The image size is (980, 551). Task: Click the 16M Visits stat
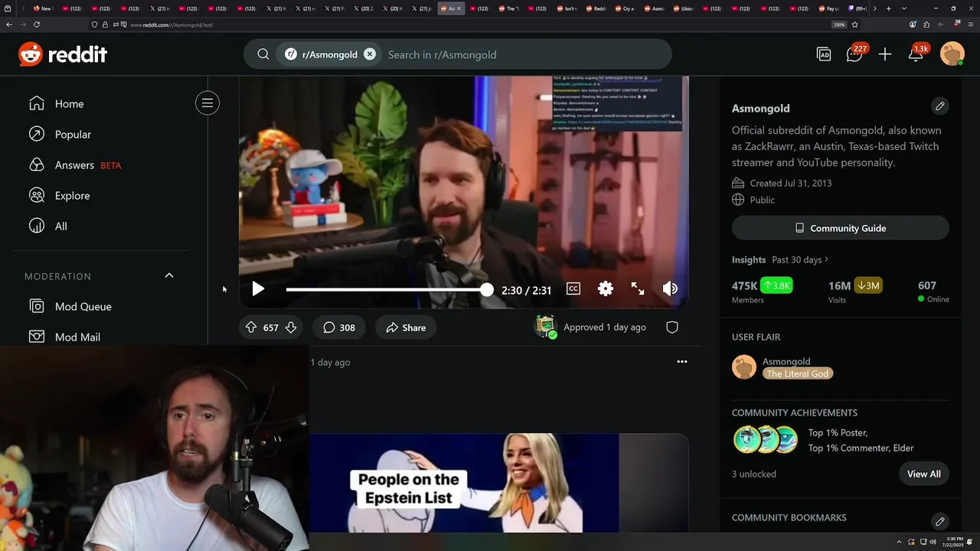pyautogui.click(x=855, y=292)
